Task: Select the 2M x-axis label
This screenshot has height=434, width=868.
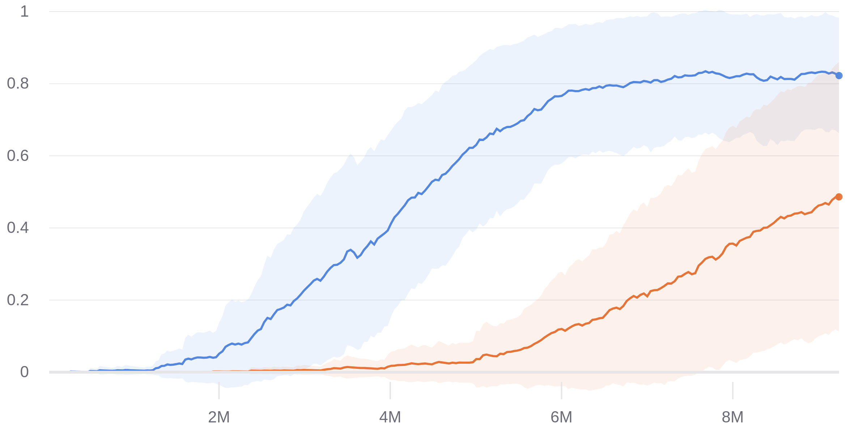Action: pos(219,417)
